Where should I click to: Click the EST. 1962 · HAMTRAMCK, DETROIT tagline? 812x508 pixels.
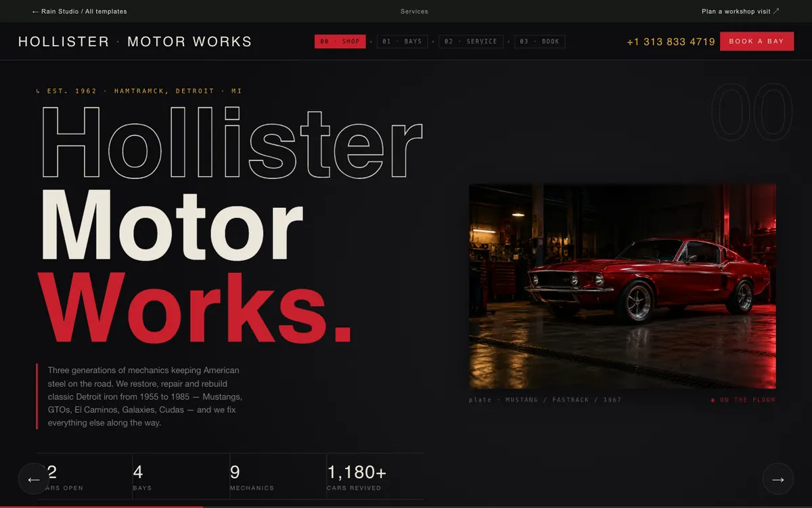click(x=139, y=91)
